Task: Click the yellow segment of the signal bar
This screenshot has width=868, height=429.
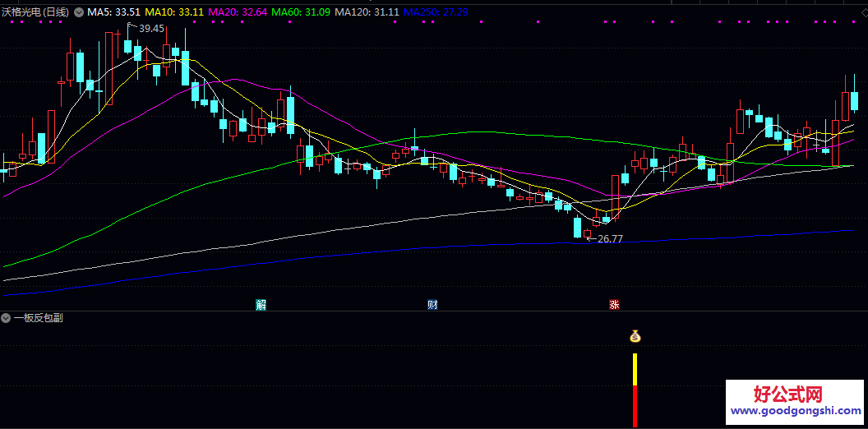Action: [x=635, y=369]
